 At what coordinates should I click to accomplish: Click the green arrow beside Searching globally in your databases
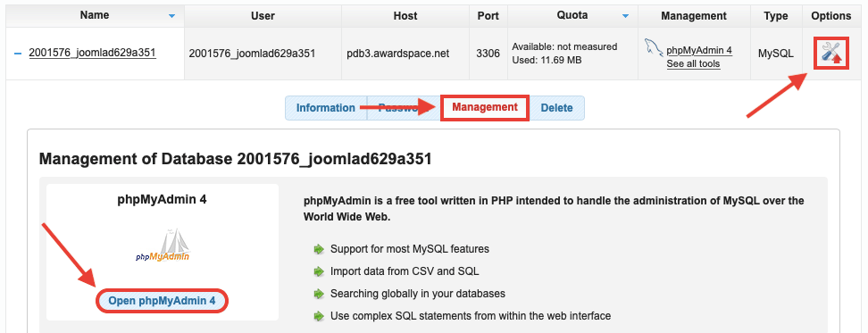(x=318, y=294)
